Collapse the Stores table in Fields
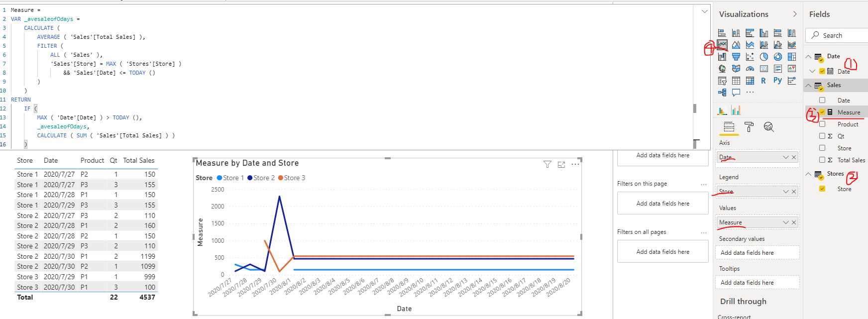The height and width of the screenshot is (319, 868). coord(809,174)
